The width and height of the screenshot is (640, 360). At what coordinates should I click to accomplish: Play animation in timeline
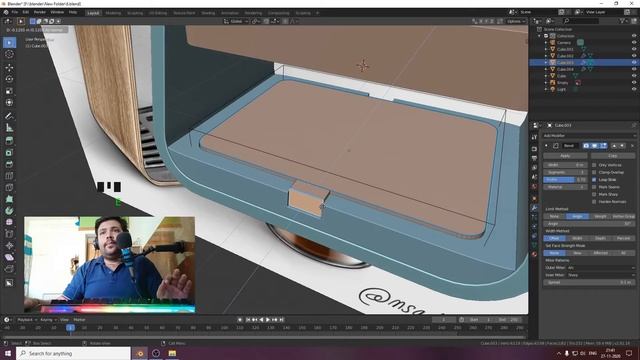[x=268, y=320]
